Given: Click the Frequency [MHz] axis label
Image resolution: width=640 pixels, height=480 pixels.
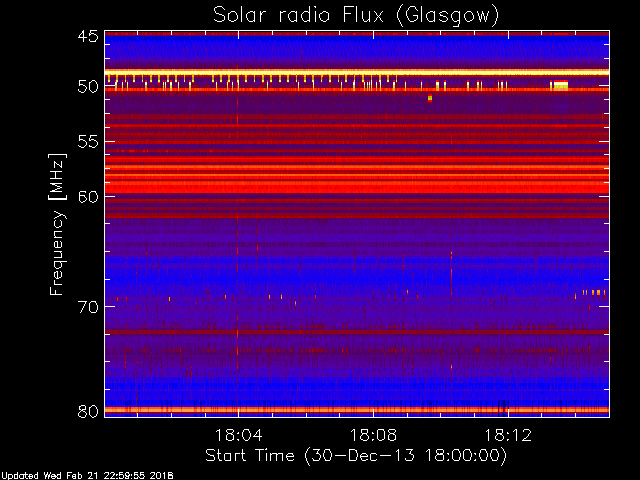Looking at the screenshot, I should pos(59,222).
